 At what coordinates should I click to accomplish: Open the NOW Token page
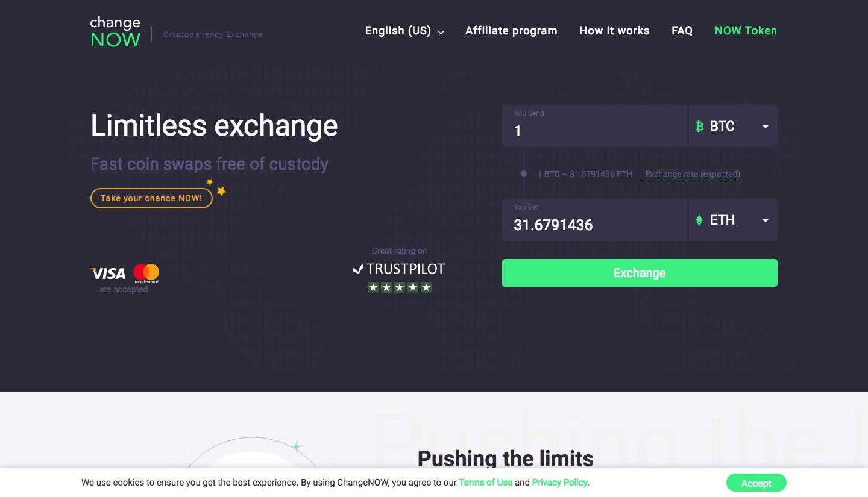point(746,31)
